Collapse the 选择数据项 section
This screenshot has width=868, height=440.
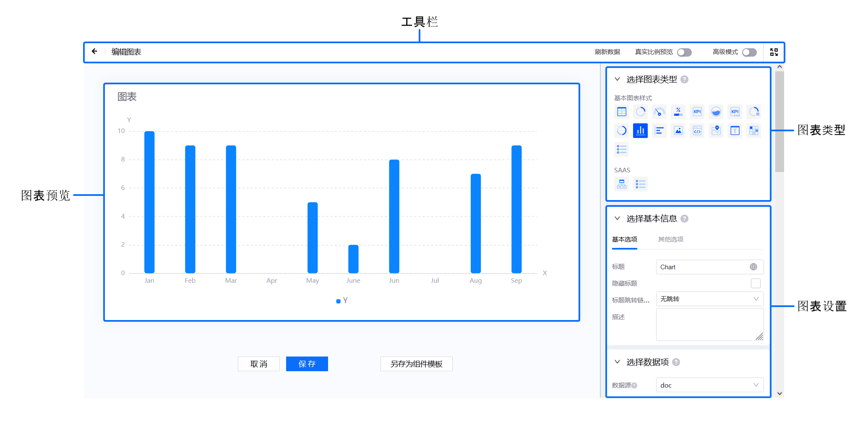click(x=617, y=362)
